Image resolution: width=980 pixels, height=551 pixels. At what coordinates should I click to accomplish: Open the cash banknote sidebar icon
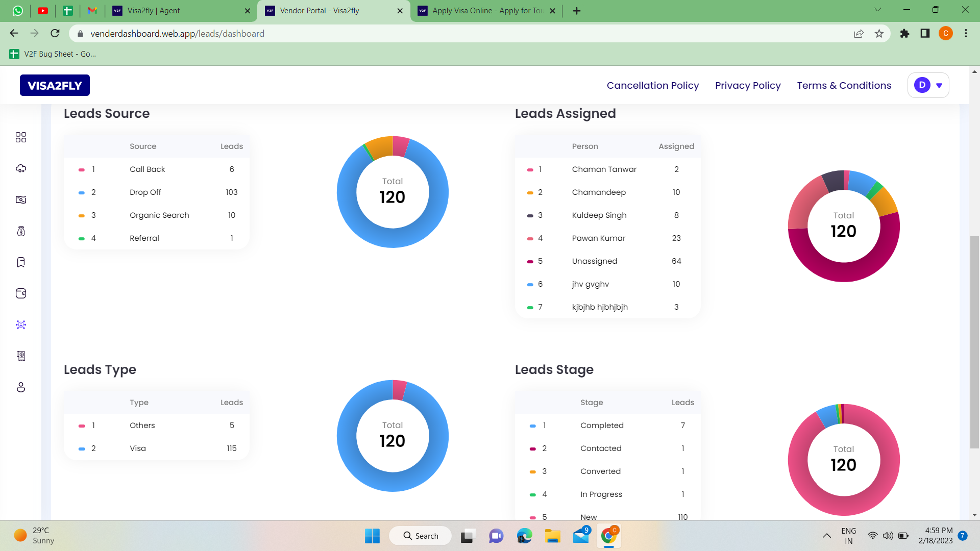pyautogui.click(x=21, y=200)
